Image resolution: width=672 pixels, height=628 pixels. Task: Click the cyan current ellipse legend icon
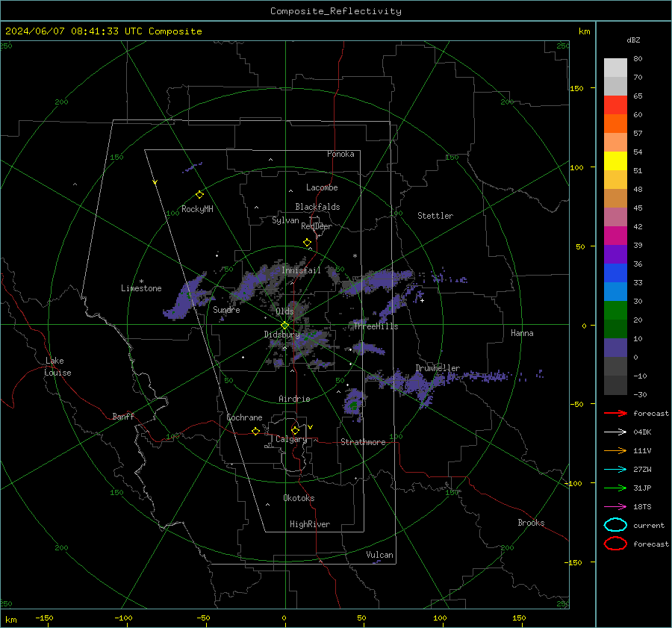(615, 525)
